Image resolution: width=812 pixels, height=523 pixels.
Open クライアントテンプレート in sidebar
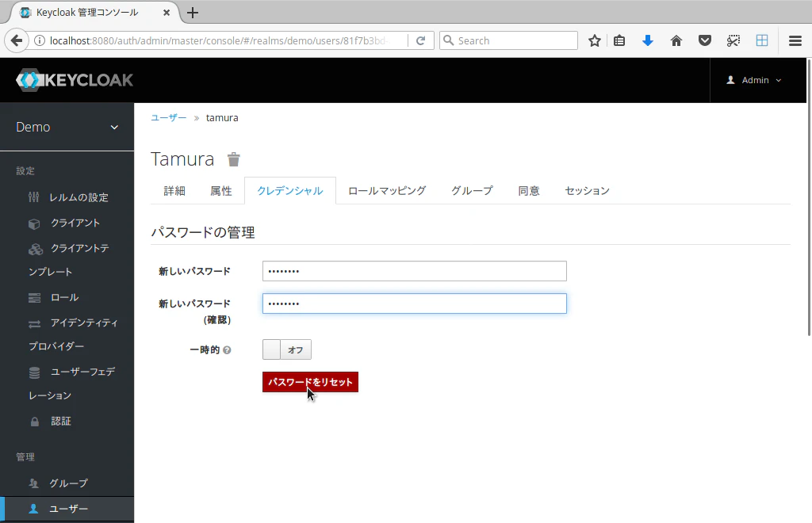coord(67,260)
